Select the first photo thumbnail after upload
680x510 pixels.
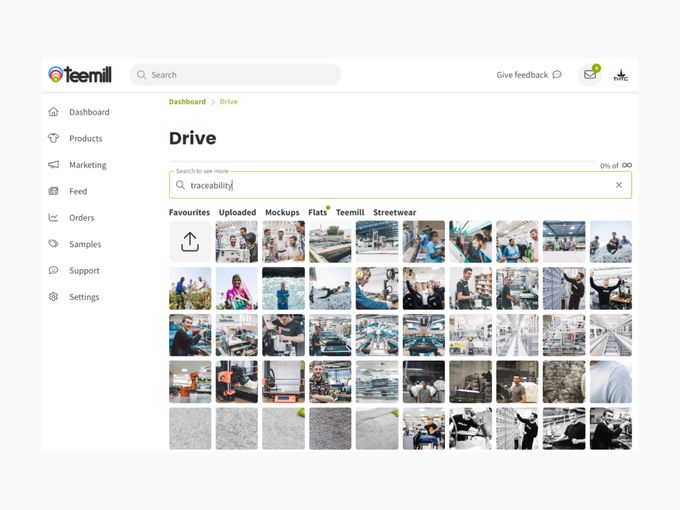(x=237, y=242)
